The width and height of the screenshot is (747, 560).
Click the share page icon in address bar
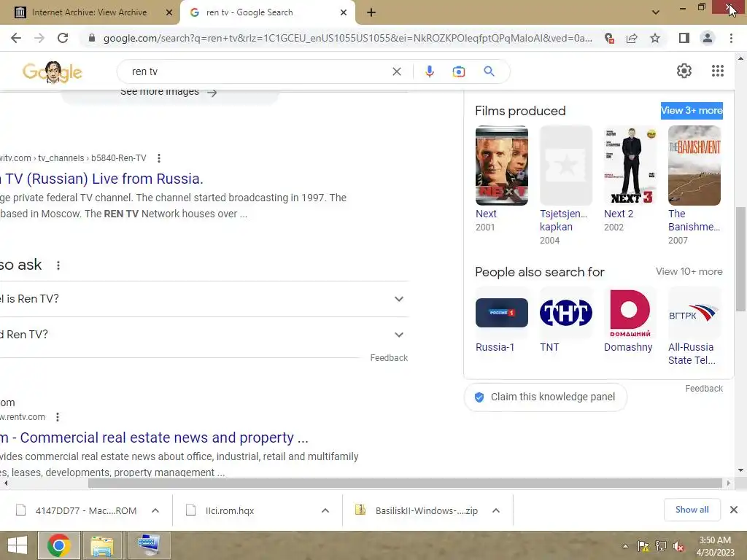632,38
